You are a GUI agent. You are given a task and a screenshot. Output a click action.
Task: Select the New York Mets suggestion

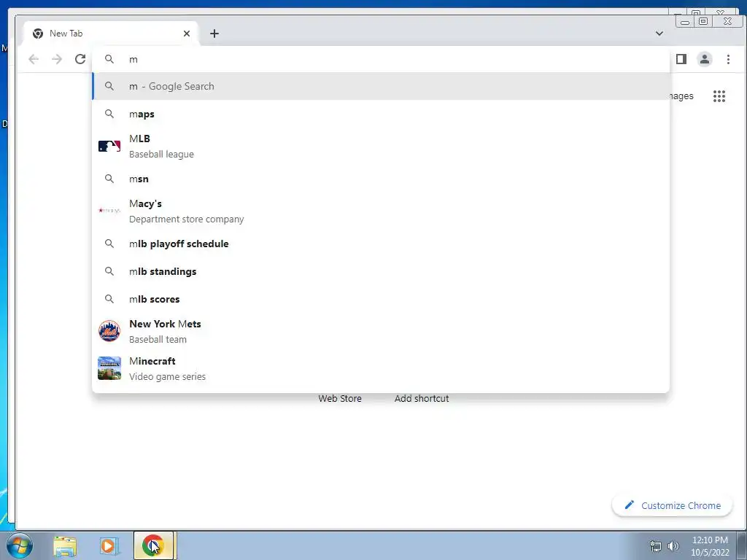pyautogui.click(x=381, y=331)
